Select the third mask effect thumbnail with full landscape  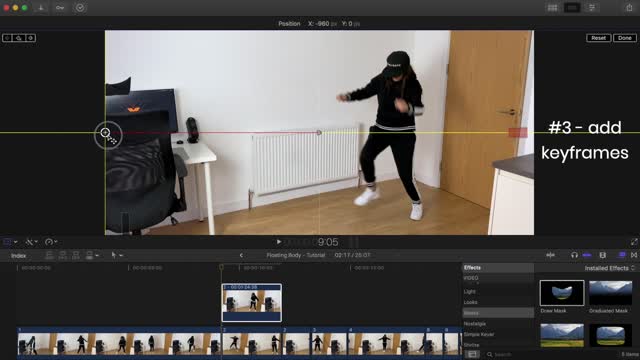click(x=562, y=336)
